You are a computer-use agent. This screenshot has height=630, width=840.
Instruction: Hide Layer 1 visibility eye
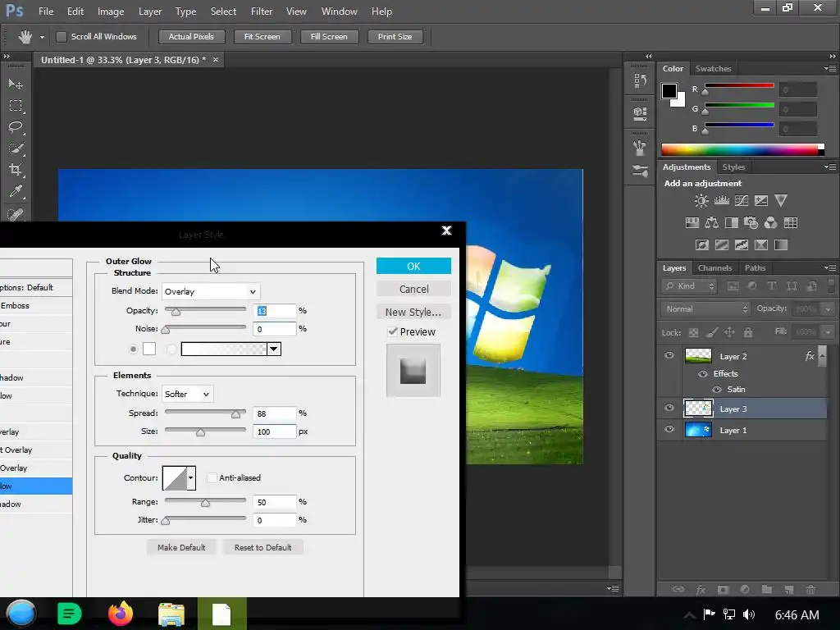coord(669,430)
